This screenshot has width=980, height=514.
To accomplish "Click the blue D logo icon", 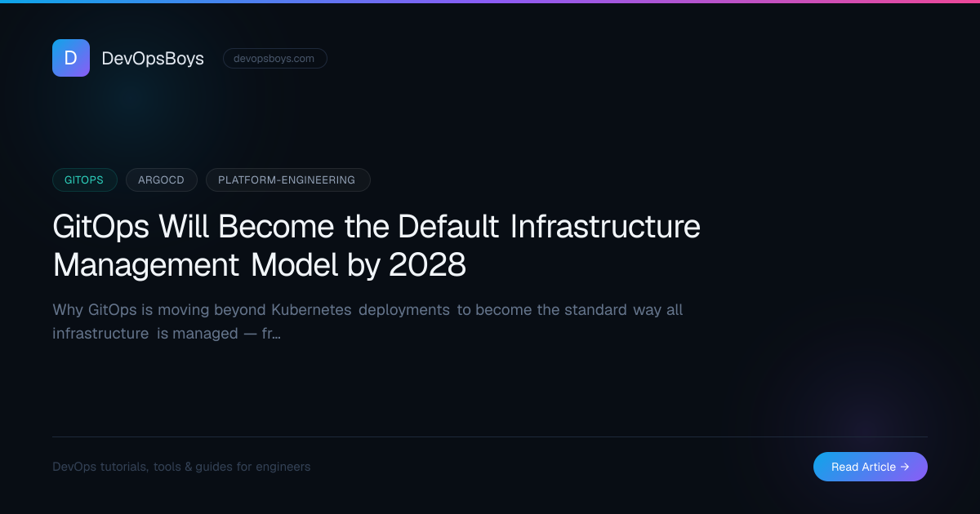I will pos(71,58).
